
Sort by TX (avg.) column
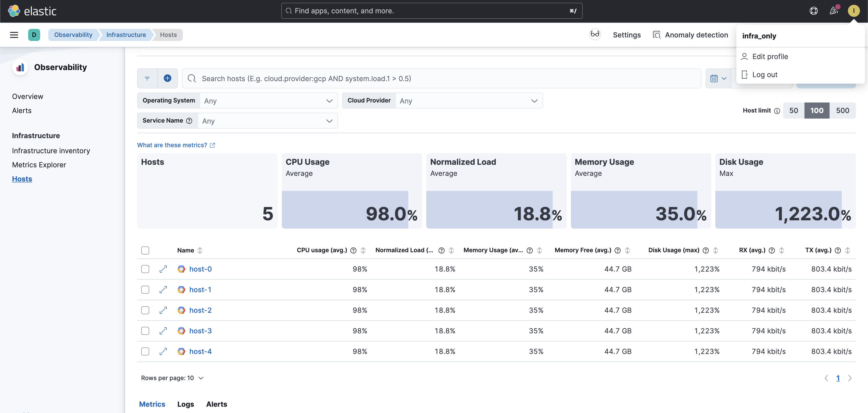point(847,250)
